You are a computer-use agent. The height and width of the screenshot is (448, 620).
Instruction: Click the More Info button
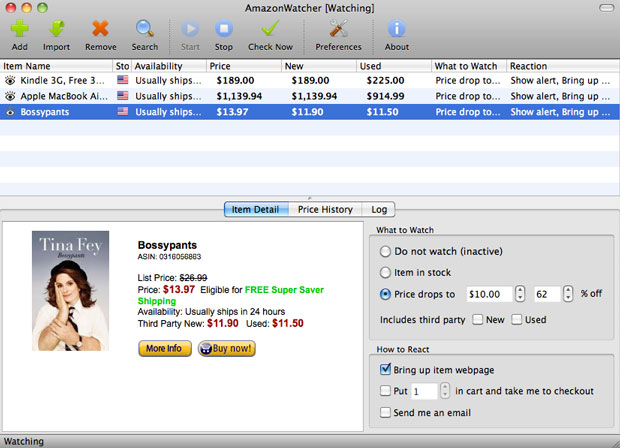[164, 348]
